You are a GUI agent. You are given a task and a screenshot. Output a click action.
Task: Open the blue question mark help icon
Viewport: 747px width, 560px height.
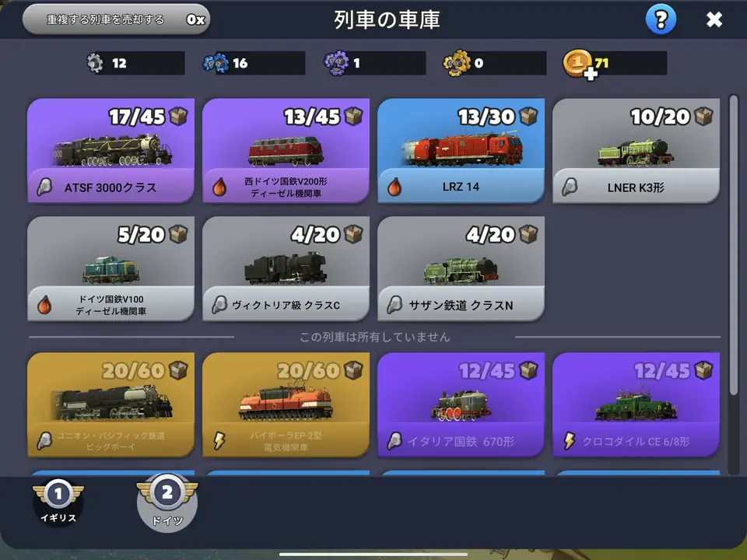point(661,19)
